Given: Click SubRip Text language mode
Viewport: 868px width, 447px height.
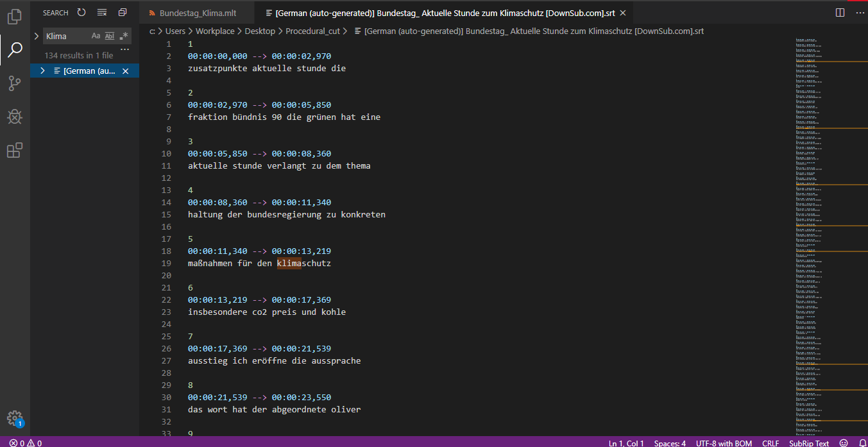Looking at the screenshot, I should pos(809,443).
